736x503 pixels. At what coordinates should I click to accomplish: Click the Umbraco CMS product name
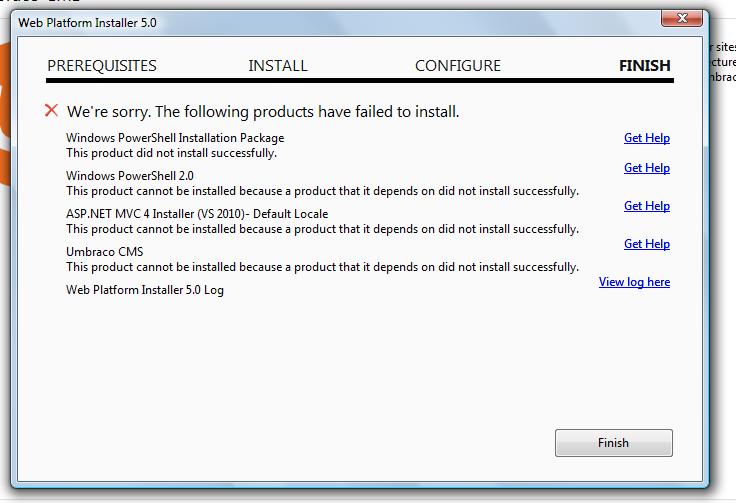point(105,252)
